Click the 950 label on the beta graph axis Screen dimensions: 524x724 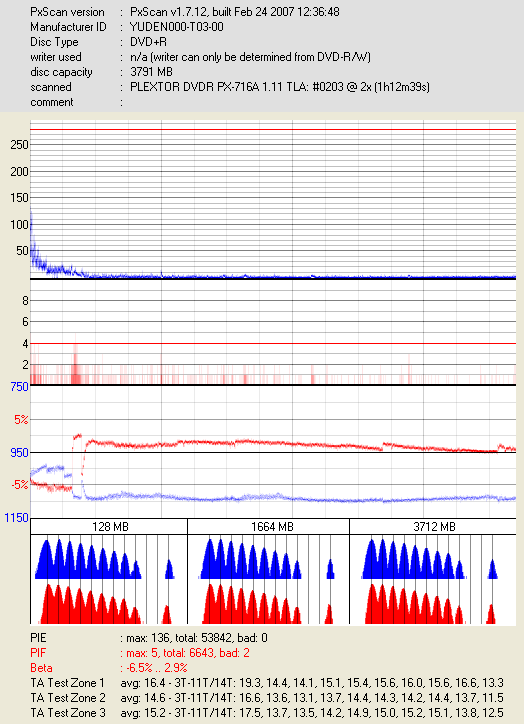click(19, 452)
